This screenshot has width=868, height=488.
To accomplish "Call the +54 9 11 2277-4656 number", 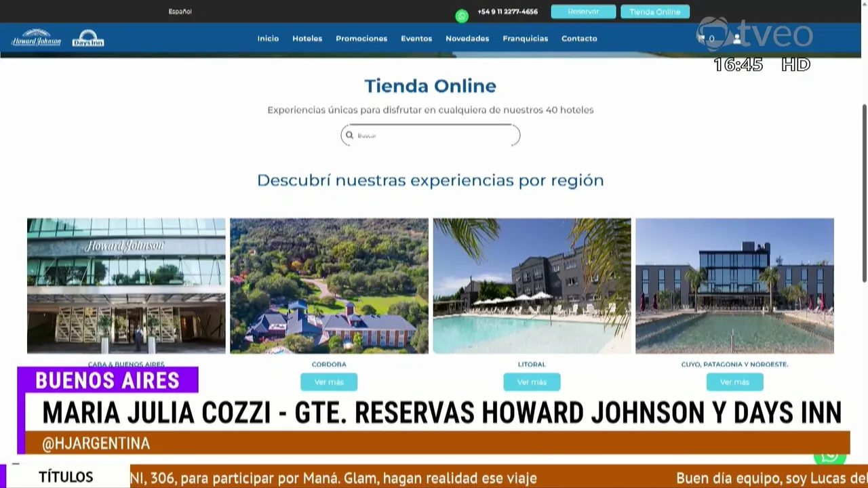I will point(507,12).
